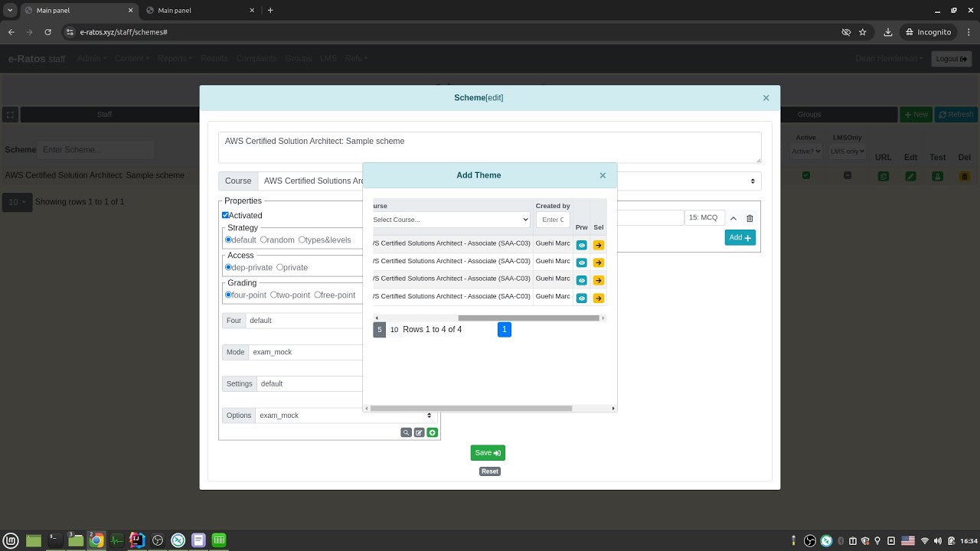Preview the third theme row eye icon
The image size is (980, 551).
581,281
